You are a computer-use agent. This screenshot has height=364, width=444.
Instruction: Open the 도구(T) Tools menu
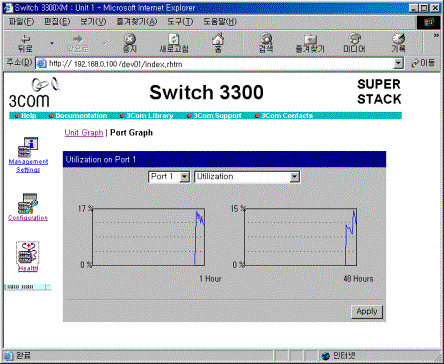180,22
